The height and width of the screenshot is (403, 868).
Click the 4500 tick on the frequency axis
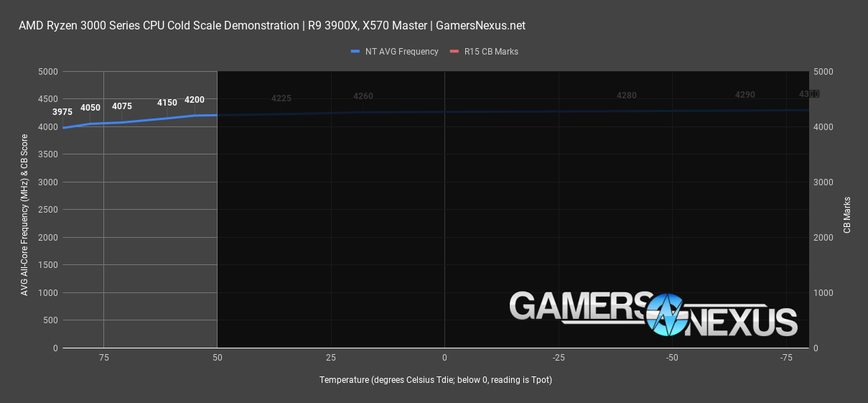48,100
